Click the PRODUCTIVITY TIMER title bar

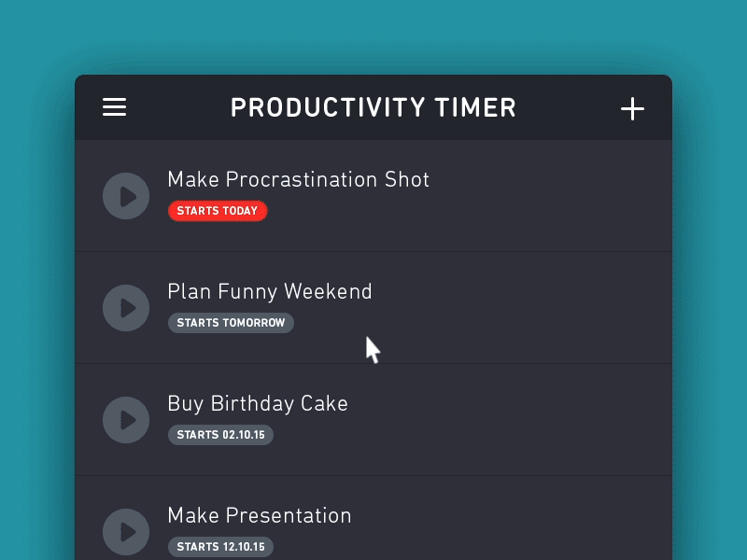click(373, 107)
